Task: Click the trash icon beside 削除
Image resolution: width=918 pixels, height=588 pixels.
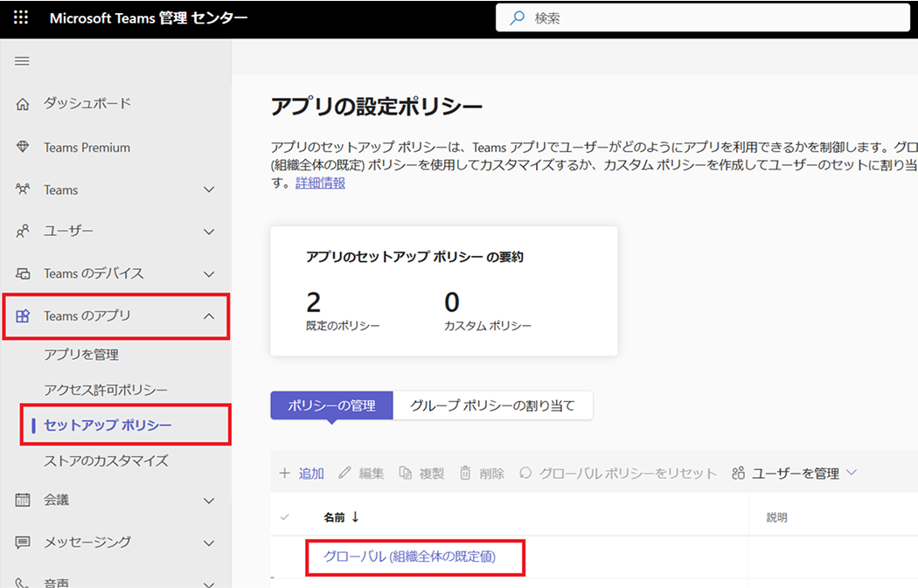Action: (x=465, y=473)
